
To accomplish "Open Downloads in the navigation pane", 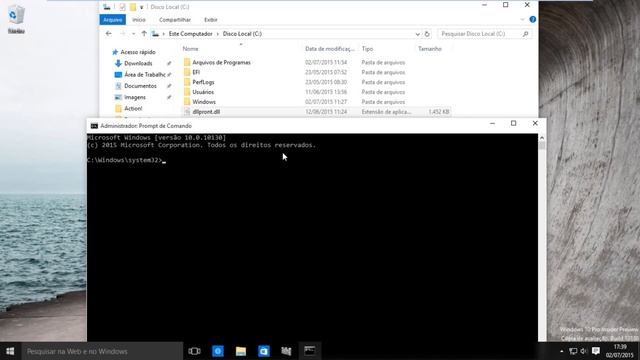I will tap(138, 63).
